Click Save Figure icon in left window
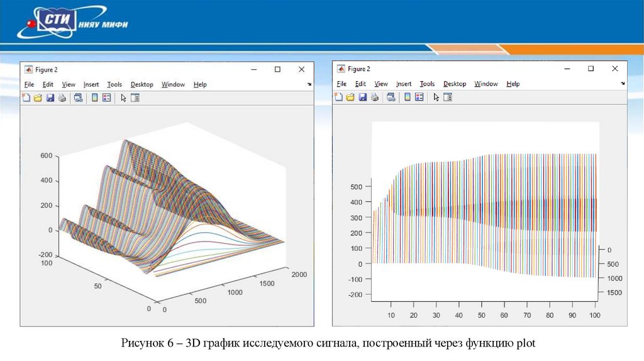 point(50,97)
